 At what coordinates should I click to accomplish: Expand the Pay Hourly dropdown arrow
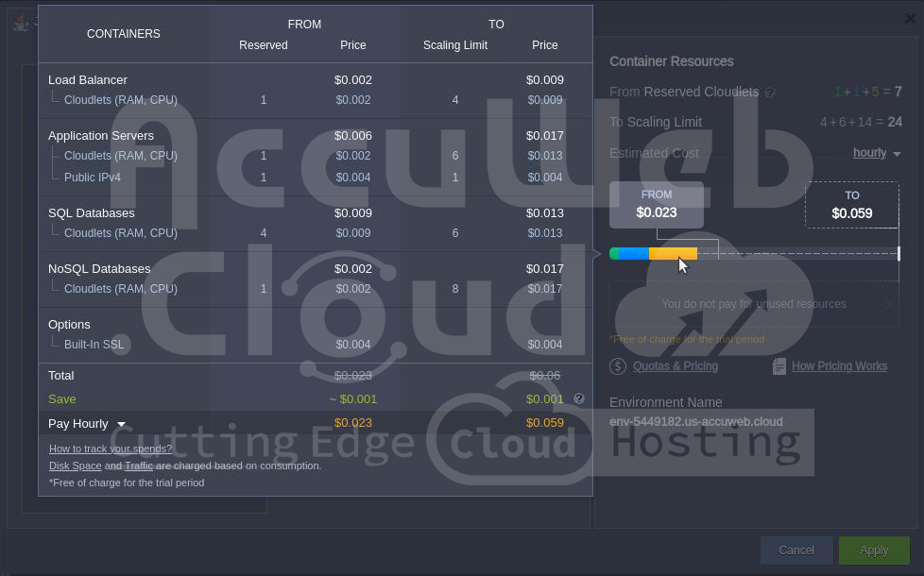point(121,424)
